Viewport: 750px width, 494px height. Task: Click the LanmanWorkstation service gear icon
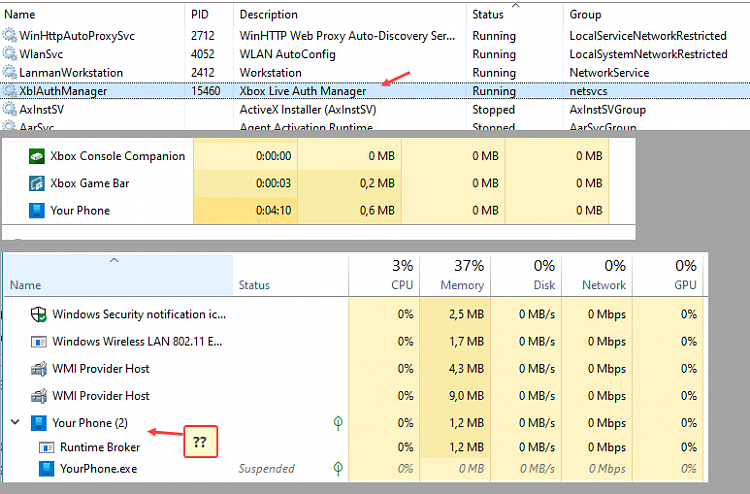9,73
